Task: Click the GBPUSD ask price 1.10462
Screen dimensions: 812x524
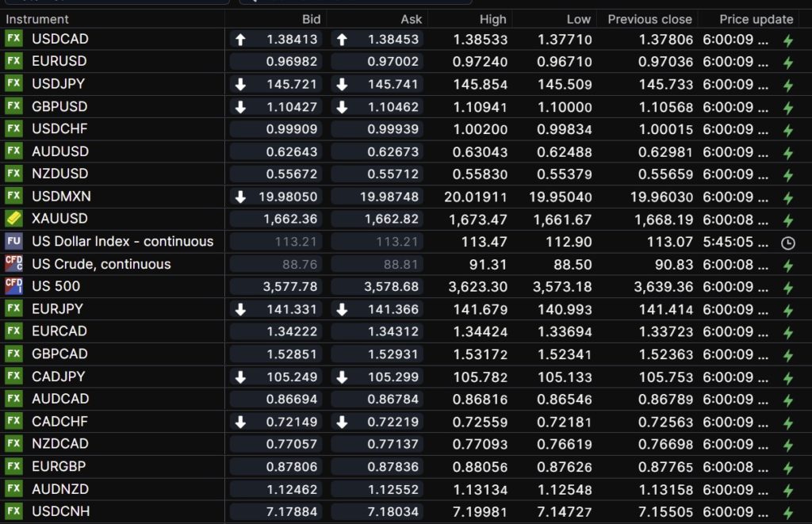Action: pos(394,106)
